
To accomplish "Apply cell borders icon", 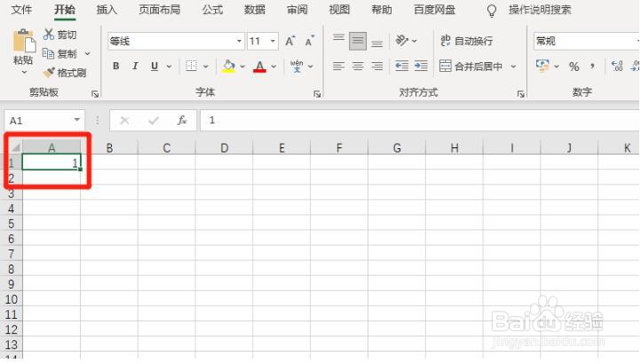I will pyautogui.click(x=191, y=66).
